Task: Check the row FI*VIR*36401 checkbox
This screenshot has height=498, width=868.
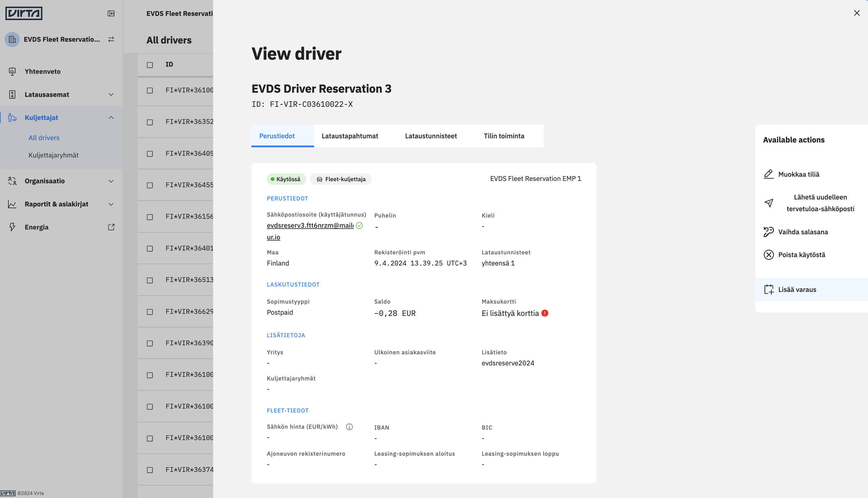Action: pyautogui.click(x=150, y=249)
